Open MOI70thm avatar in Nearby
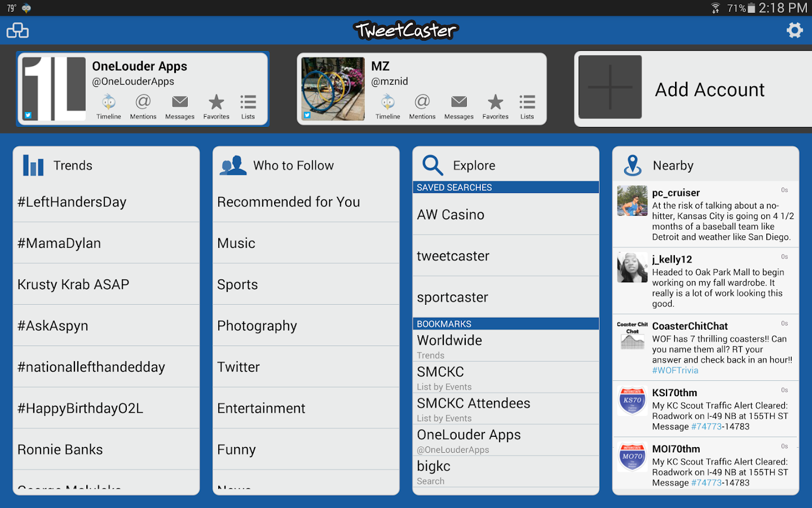Screen dimensions: 812x508 632,457
